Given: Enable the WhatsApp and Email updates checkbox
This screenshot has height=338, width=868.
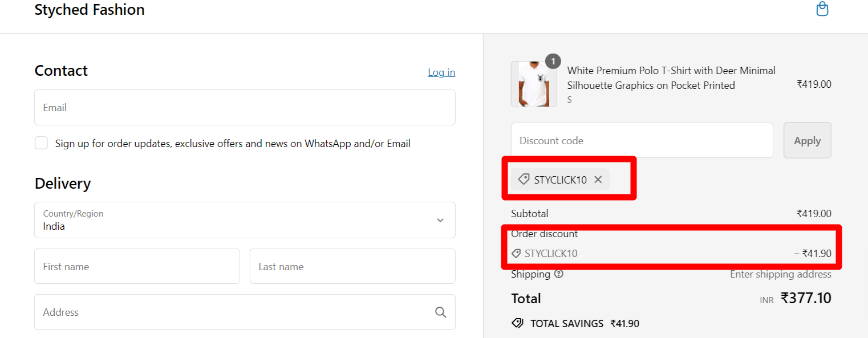Looking at the screenshot, I should coord(41,143).
